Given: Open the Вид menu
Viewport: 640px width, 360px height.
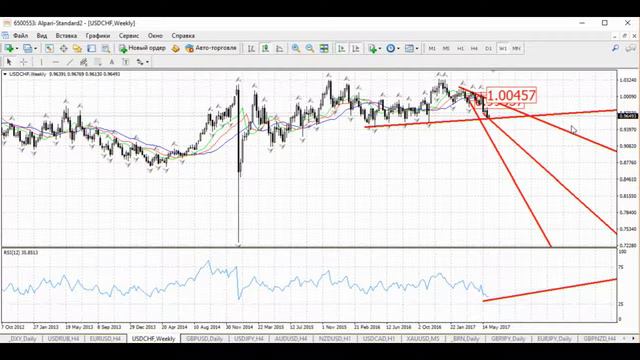Looking at the screenshot, I should pyautogui.click(x=42, y=36).
